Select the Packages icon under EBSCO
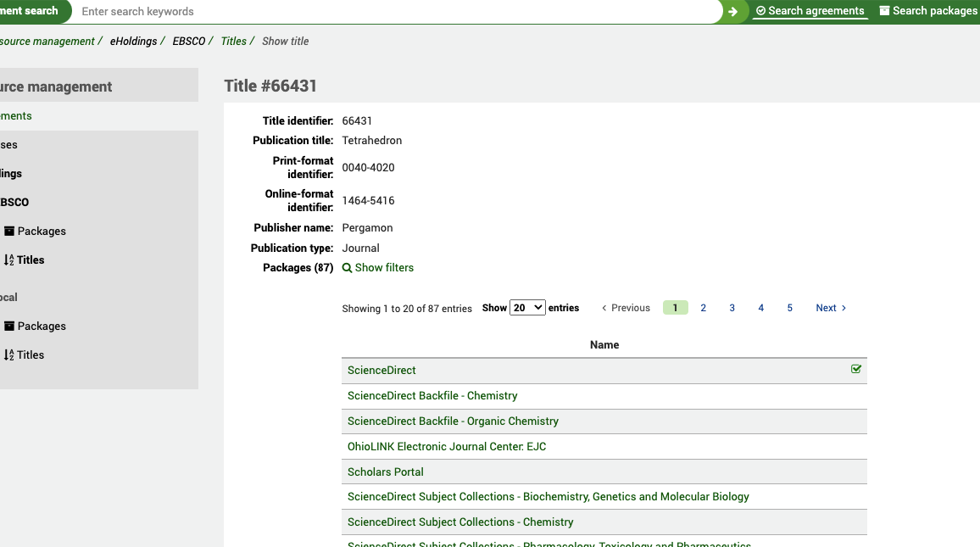The image size is (980, 547). (11, 231)
